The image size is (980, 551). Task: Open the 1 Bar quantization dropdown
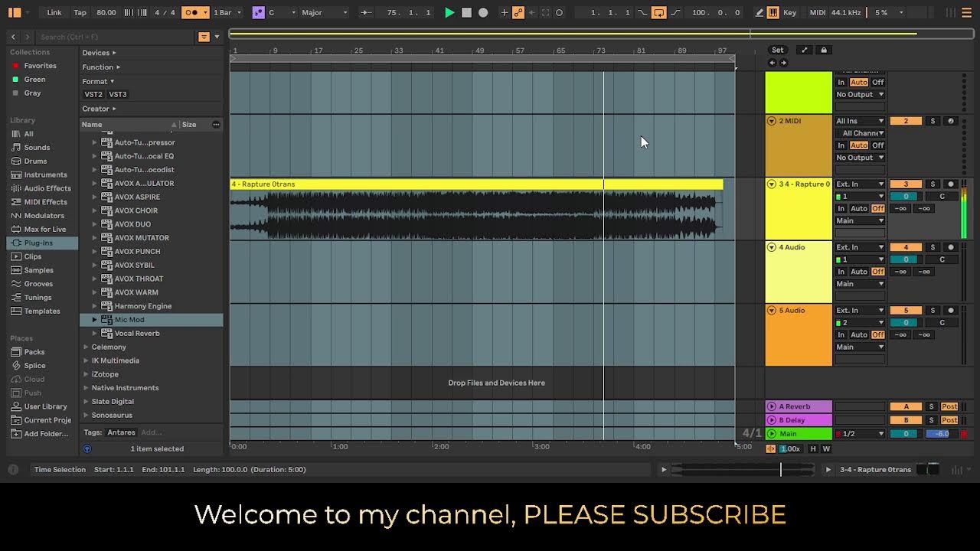pos(227,12)
